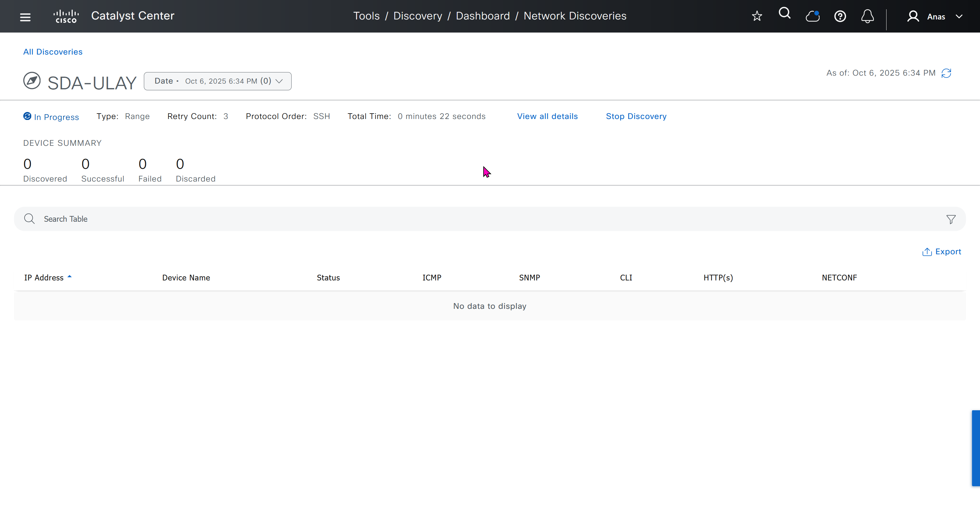Click the Status column header
Image resolution: width=980 pixels, height=528 pixels.
328,278
